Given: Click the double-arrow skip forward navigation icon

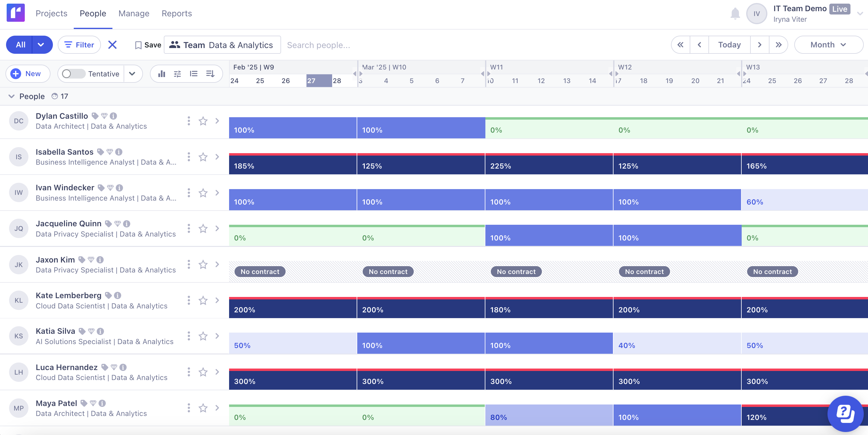Looking at the screenshot, I should point(778,44).
